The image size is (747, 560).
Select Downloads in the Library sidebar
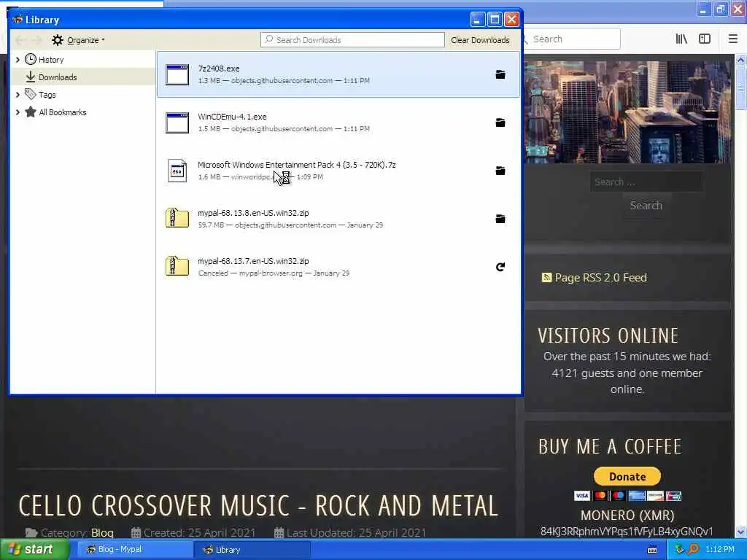[83, 77]
